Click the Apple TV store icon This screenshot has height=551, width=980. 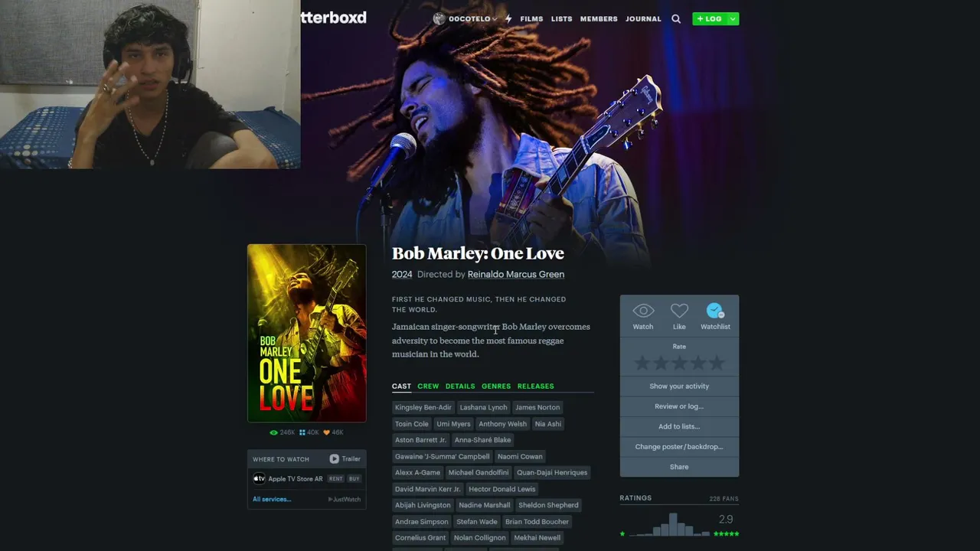[260, 479]
